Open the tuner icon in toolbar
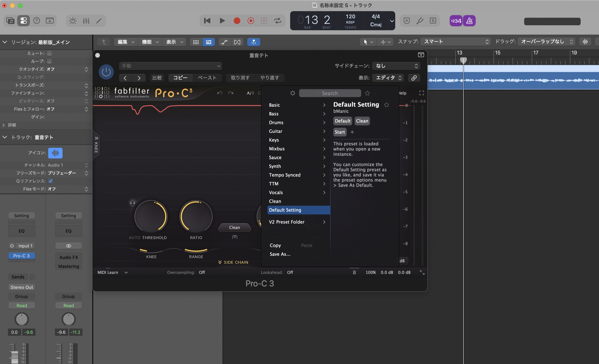Screen dimensions: 599x364 pyautogui.click(x=420, y=21)
